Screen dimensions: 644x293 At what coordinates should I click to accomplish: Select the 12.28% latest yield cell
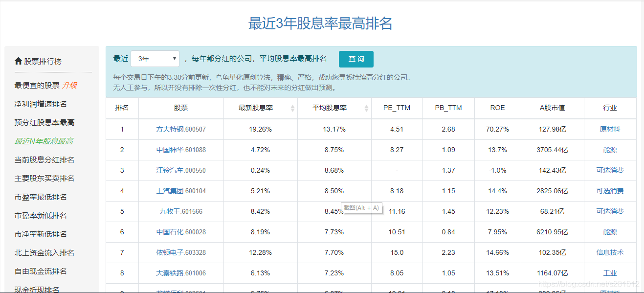pyautogui.click(x=260, y=252)
